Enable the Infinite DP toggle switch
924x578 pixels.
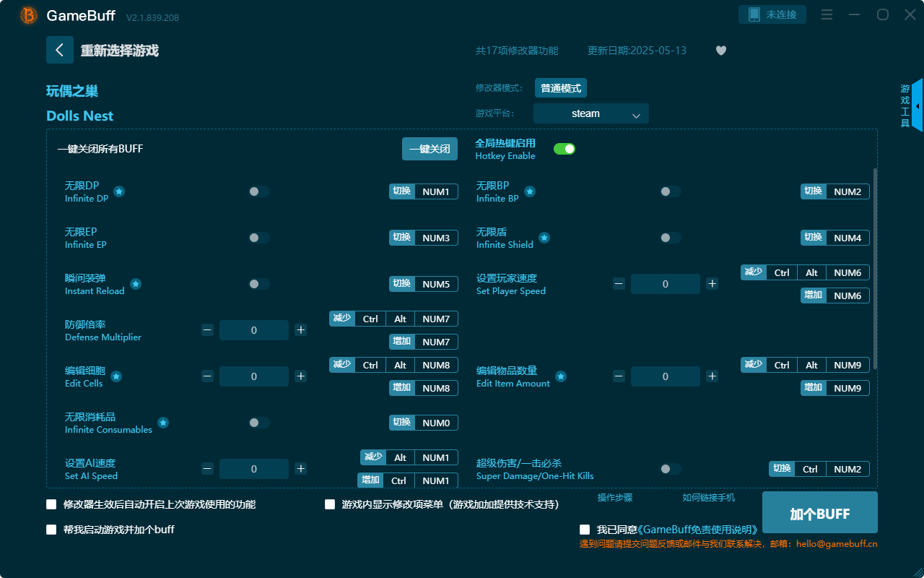pyautogui.click(x=258, y=191)
